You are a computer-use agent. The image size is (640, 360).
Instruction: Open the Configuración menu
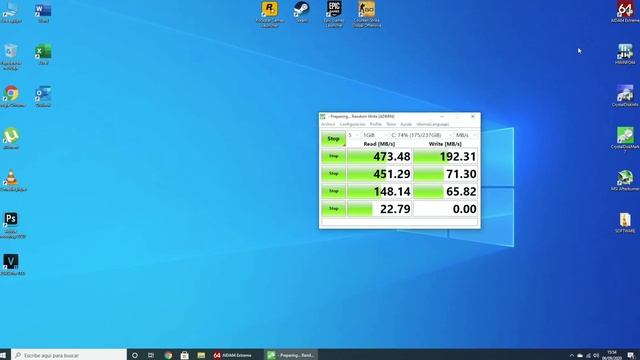tap(352, 124)
